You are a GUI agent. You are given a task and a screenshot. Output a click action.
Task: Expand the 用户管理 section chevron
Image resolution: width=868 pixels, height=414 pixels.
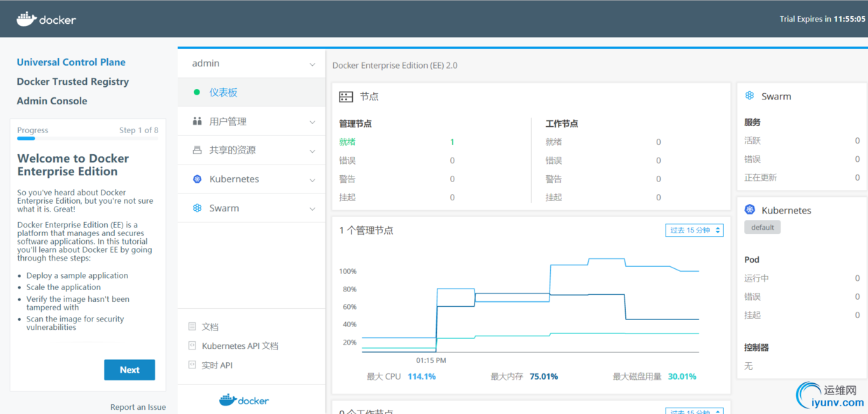312,122
